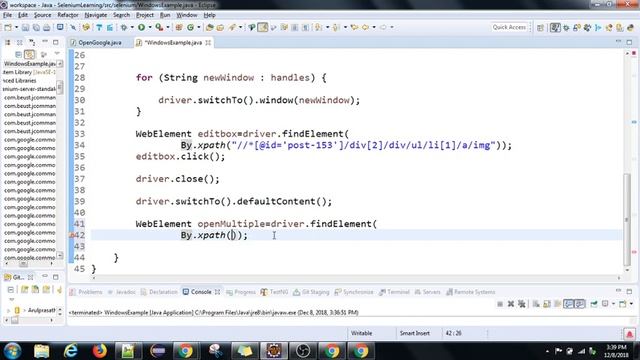Click the Back navigation arrow icon
Image resolution: width=640 pixels, height=360 pixels.
tap(365, 27)
